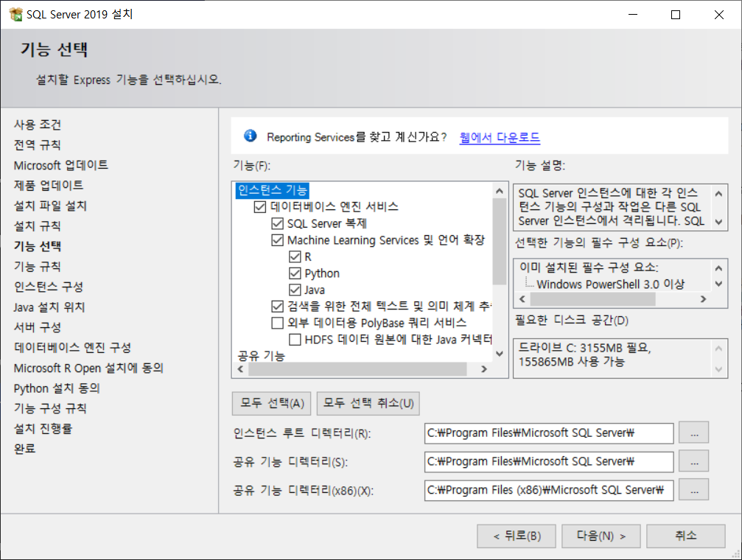The height and width of the screenshot is (560, 742).
Task: Click Java 설치 위치 step in sidebar
Action: pyautogui.click(x=49, y=307)
